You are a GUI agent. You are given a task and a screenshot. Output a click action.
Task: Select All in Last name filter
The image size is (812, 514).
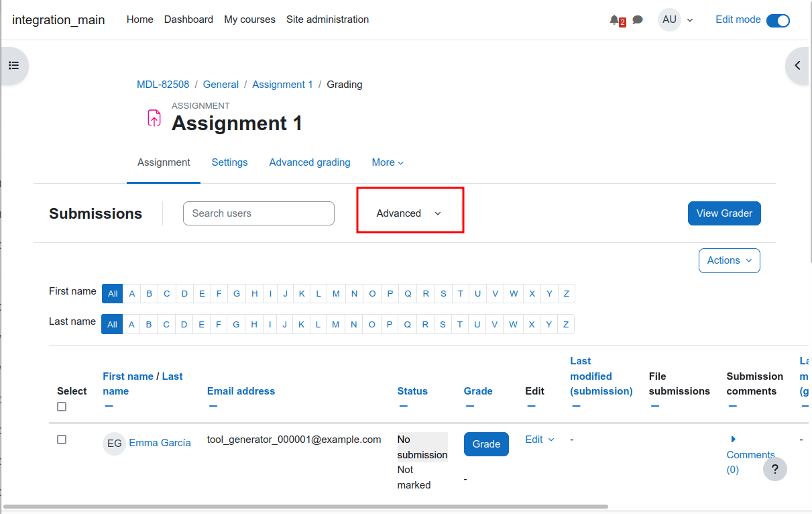tap(113, 325)
